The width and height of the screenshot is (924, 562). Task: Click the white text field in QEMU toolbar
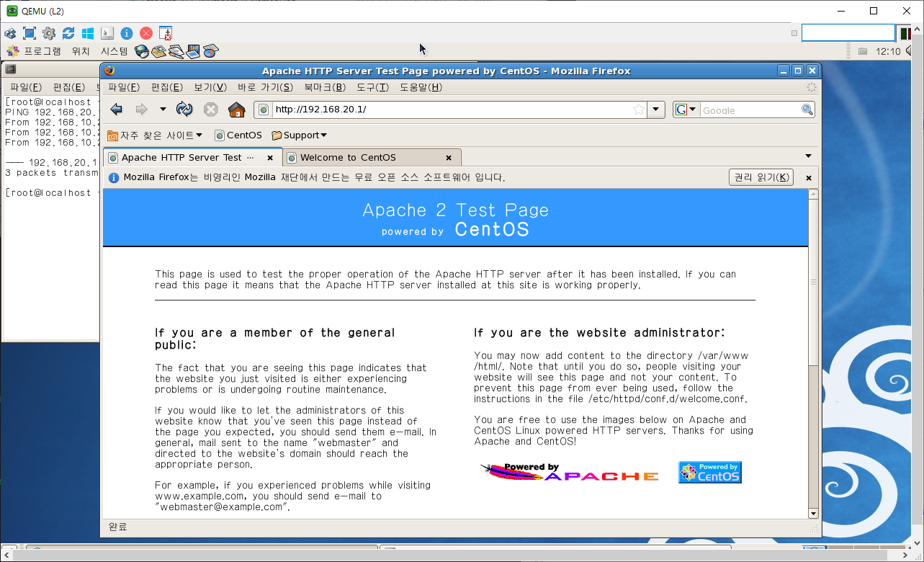coord(848,32)
